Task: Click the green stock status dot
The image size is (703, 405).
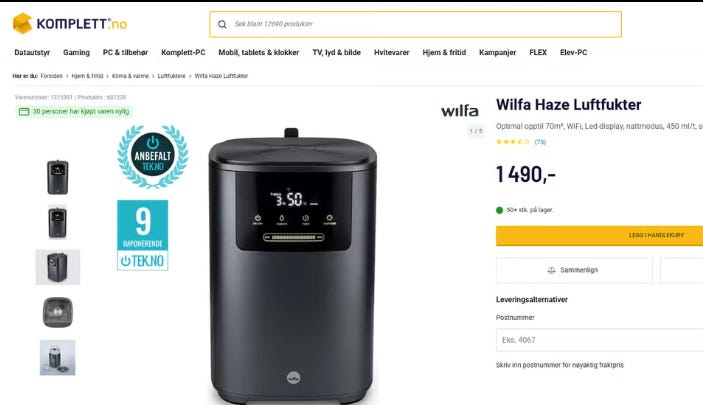Action: click(499, 210)
